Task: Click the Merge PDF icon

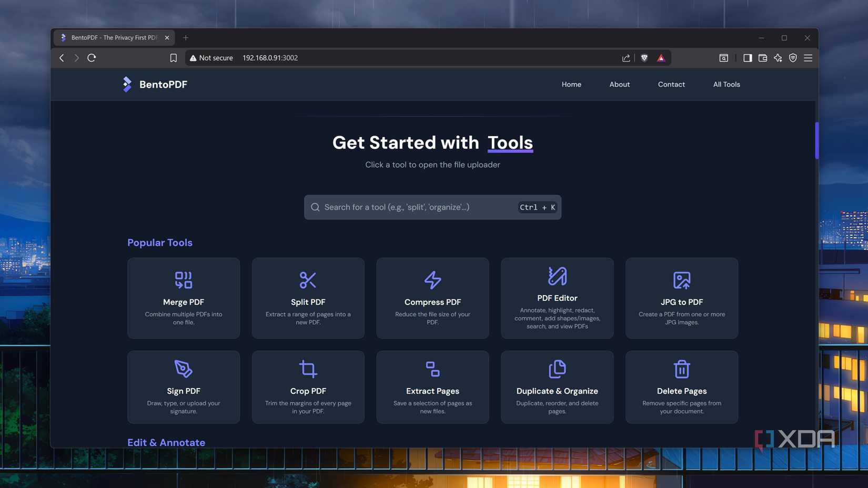Action: (183, 280)
